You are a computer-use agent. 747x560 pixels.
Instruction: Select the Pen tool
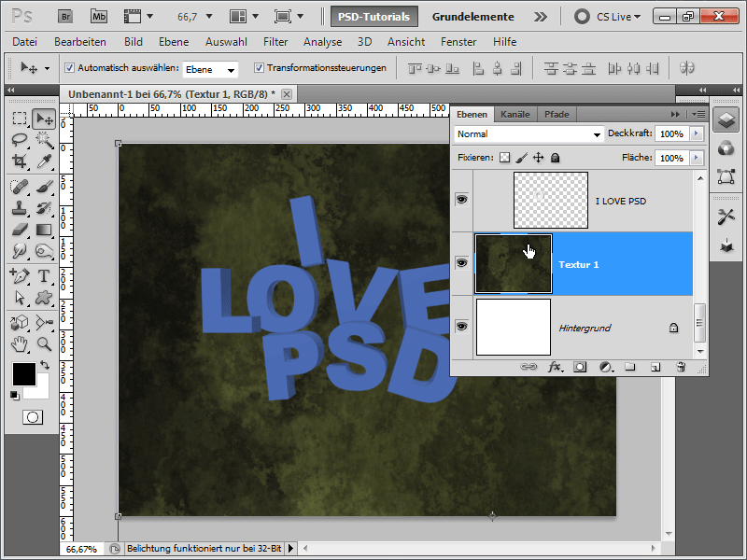coord(20,276)
